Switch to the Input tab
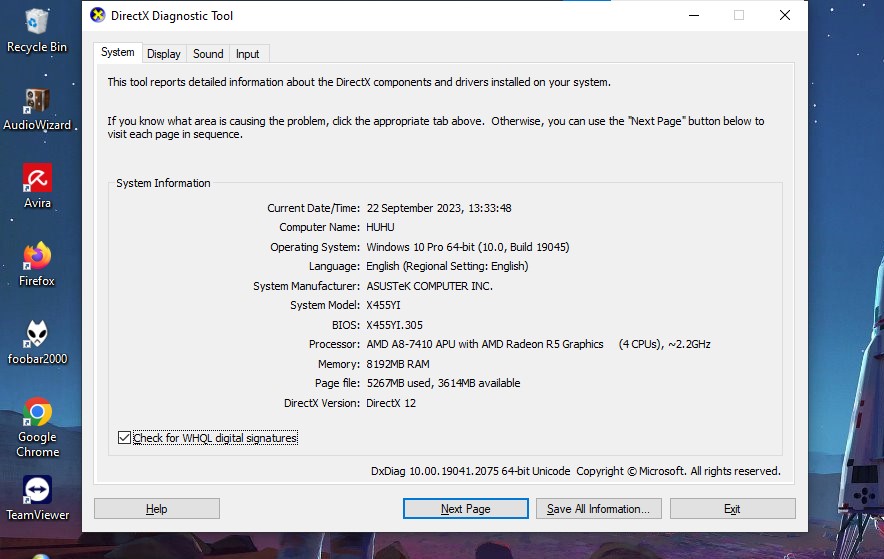The width and height of the screenshot is (884, 559). [247, 54]
